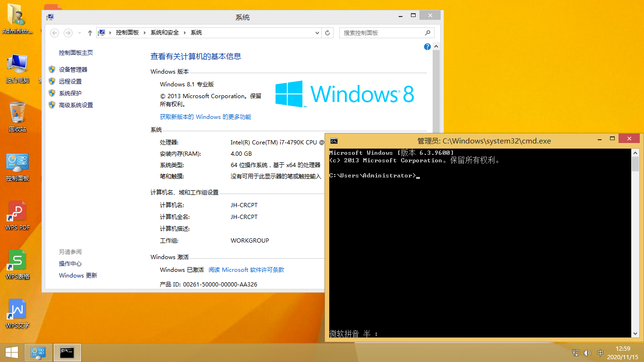The width and height of the screenshot is (644, 362).
Task: Click the network tray icon
Action: (576, 353)
